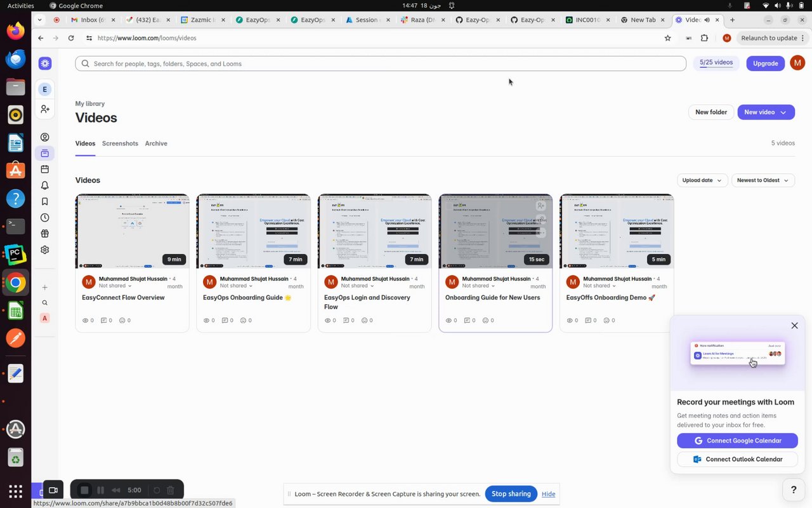Click the camera toggle on recorder bar
The height and width of the screenshot is (508, 812).
pos(53,490)
